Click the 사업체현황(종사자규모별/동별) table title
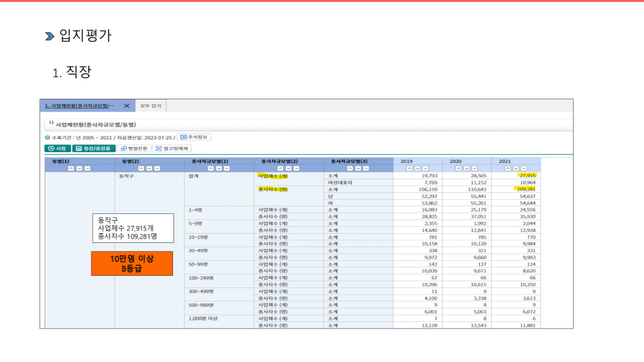644x362 pixels. pyautogui.click(x=96, y=125)
